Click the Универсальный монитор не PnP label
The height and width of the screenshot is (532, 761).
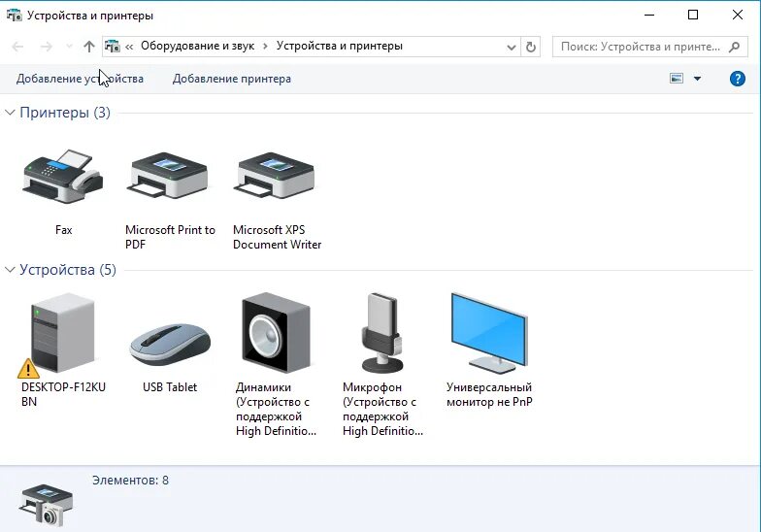coord(489,394)
